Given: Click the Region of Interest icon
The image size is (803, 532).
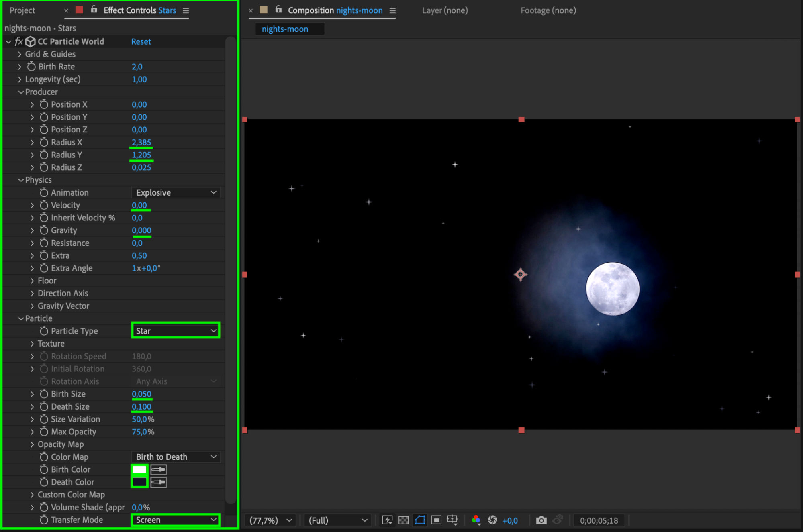Looking at the screenshot, I should (436, 520).
